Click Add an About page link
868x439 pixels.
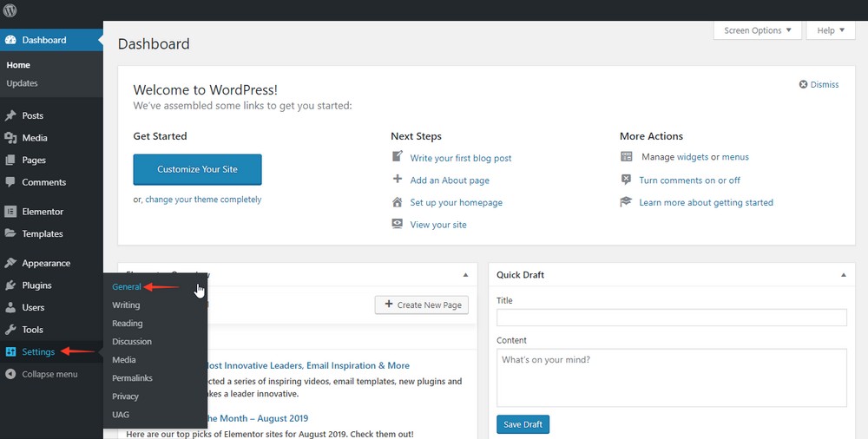450,180
